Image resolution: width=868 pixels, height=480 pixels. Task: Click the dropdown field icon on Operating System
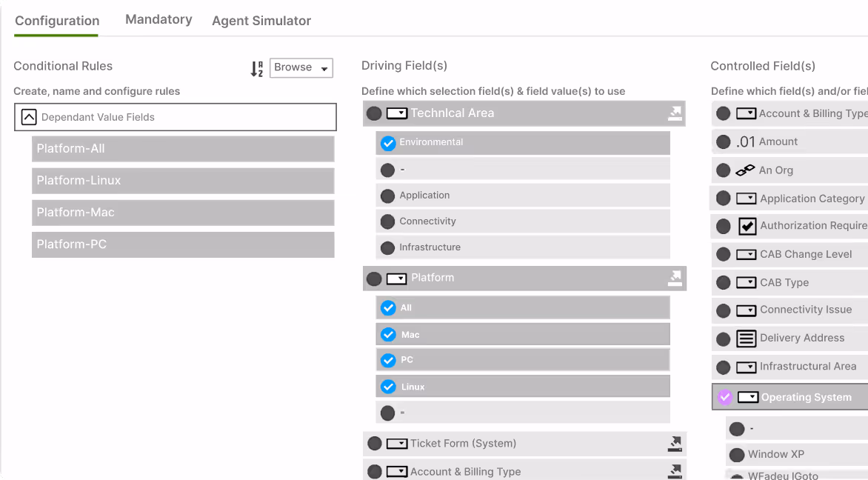(747, 397)
